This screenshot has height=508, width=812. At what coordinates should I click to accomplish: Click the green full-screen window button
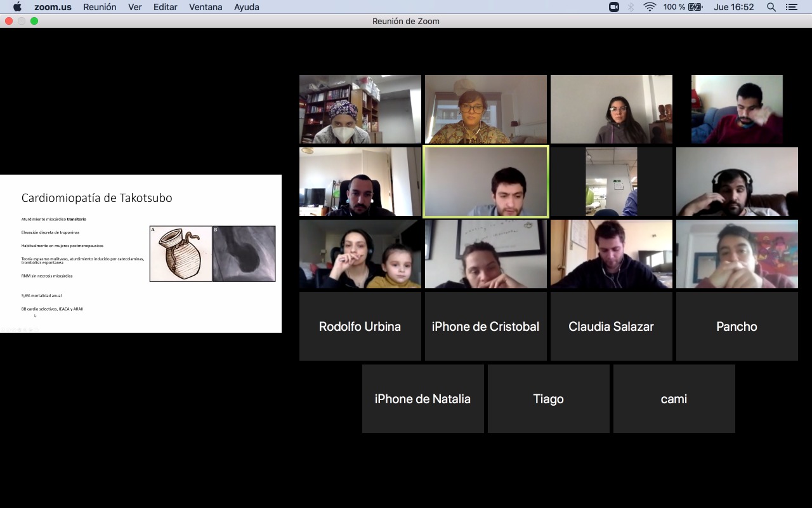[x=34, y=21]
